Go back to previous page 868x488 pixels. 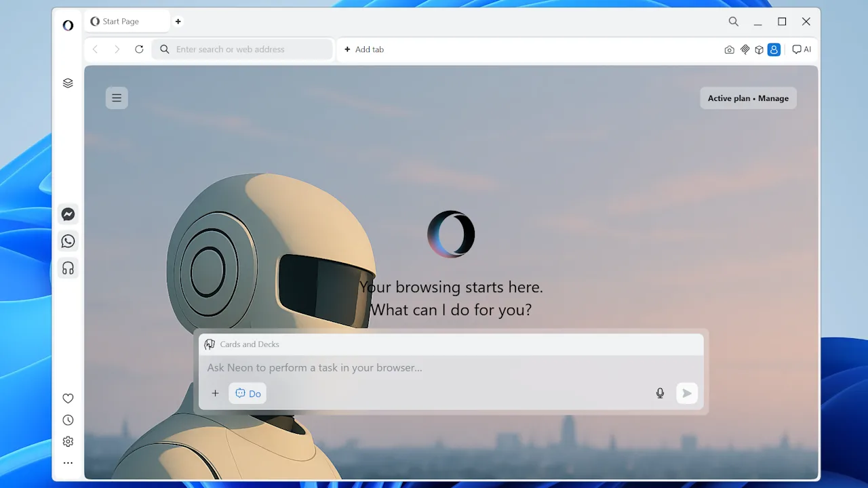(96, 49)
